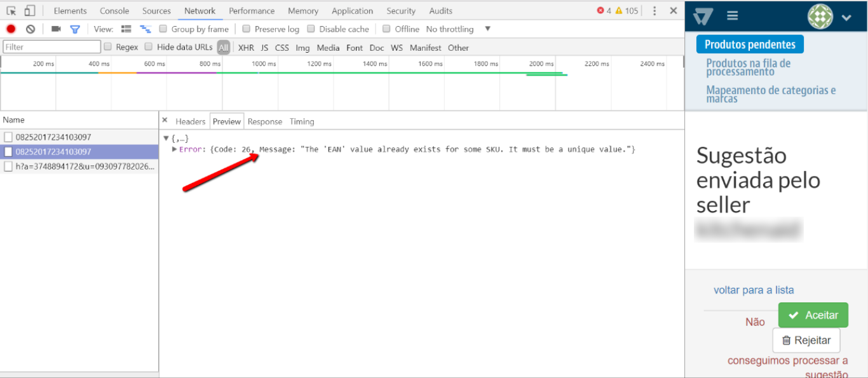Screen dimensions: 868x378
Task: Open the DevTools three-dot options menu
Action: point(654,11)
